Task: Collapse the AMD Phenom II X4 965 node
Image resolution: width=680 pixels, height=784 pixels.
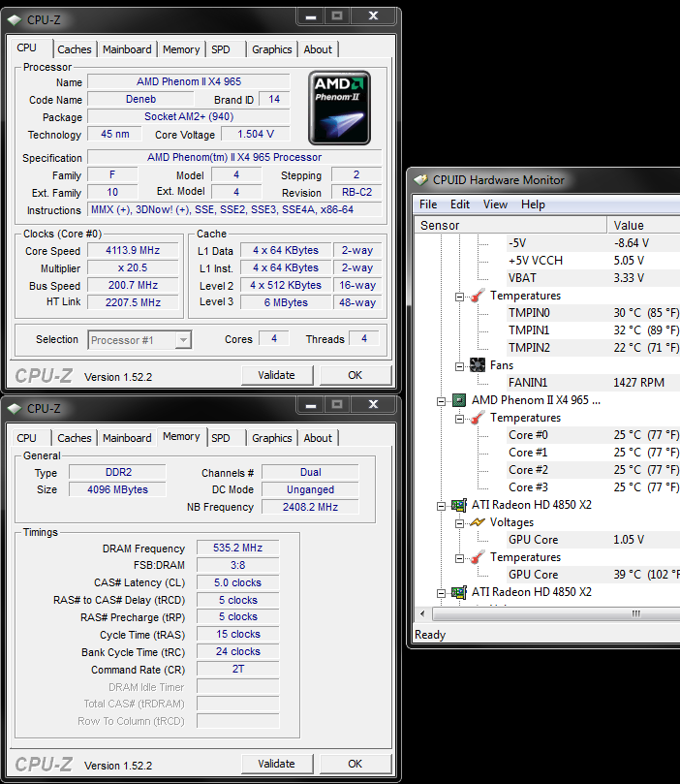Action: [x=441, y=401]
